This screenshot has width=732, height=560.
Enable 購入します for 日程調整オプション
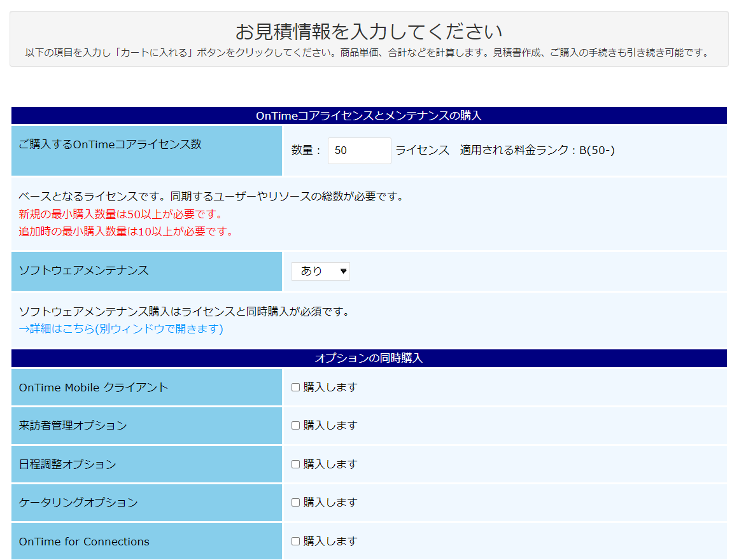tap(295, 465)
